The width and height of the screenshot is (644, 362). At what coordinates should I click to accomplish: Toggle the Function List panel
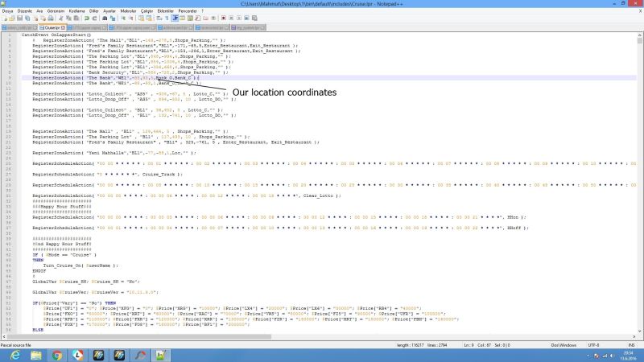(x=197, y=18)
